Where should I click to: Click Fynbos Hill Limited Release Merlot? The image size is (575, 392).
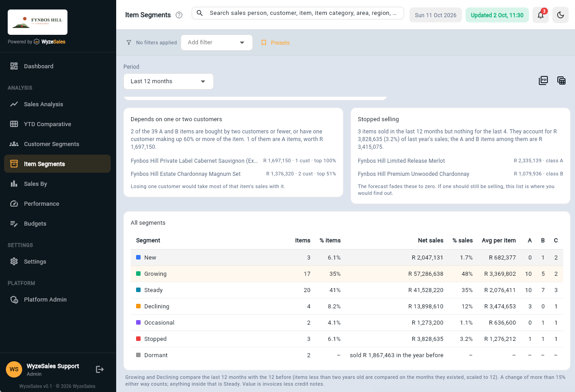pyautogui.click(x=401, y=161)
